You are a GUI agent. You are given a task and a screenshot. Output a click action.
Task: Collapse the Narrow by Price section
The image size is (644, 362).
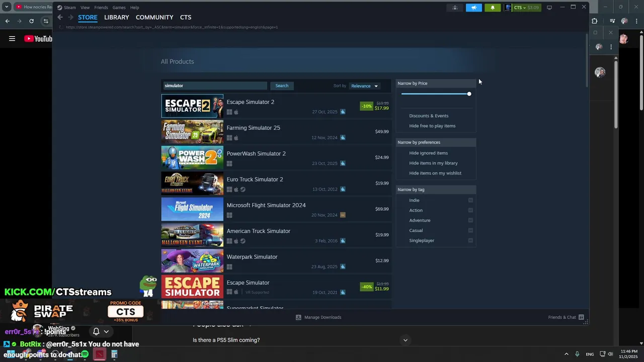click(436, 83)
